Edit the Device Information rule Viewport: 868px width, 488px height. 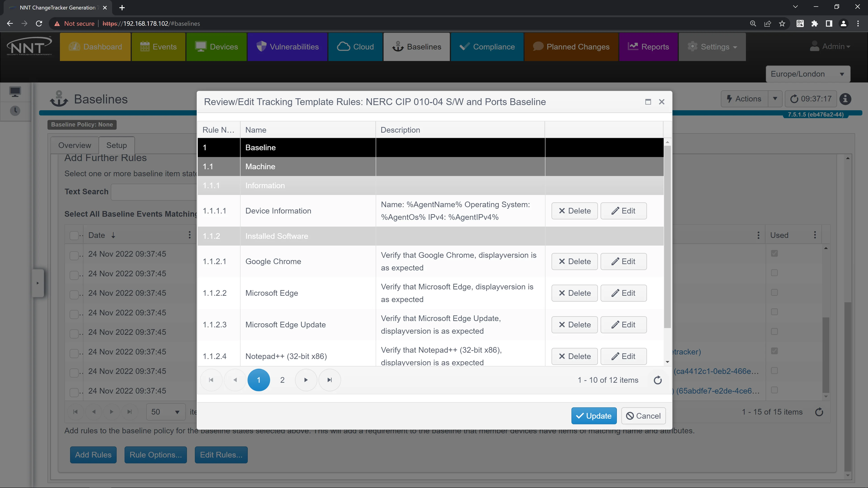[623, 211]
